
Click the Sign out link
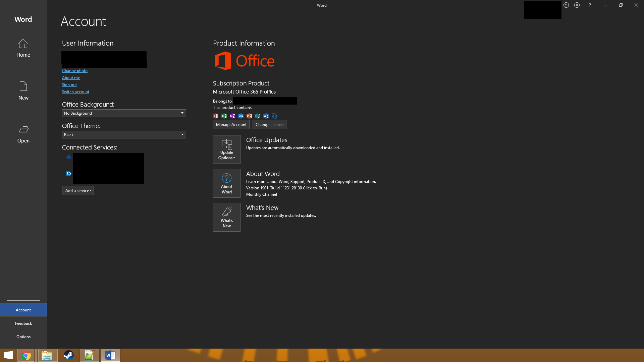click(69, 84)
